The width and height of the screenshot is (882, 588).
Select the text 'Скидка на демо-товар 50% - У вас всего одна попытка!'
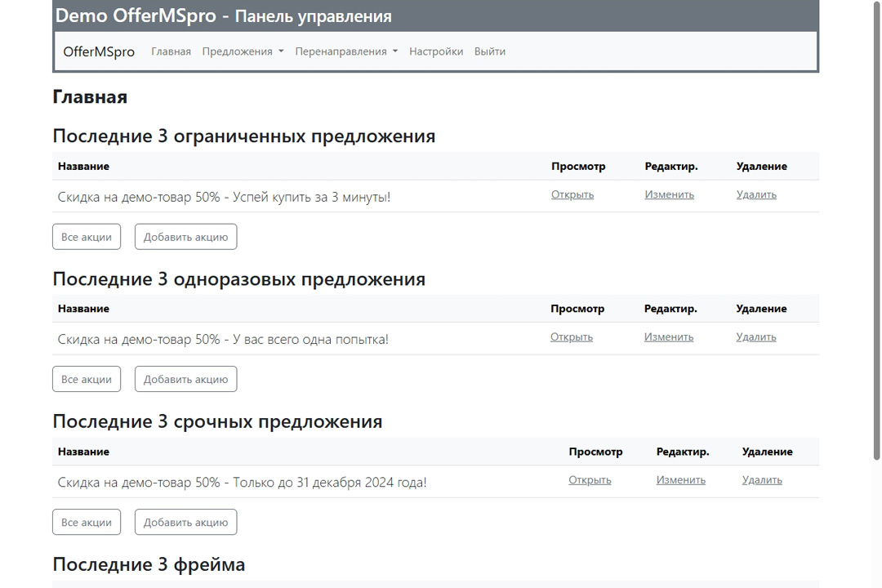click(x=223, y=339)
